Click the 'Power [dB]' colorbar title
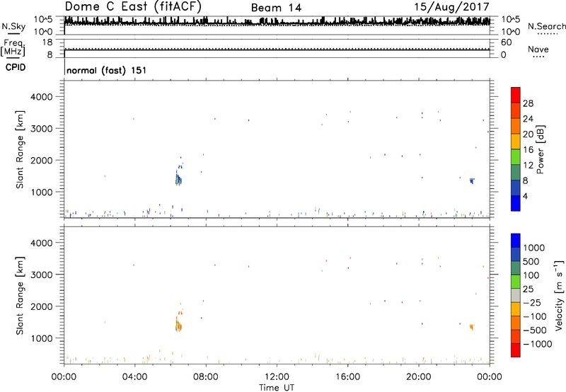 [541, 149]
